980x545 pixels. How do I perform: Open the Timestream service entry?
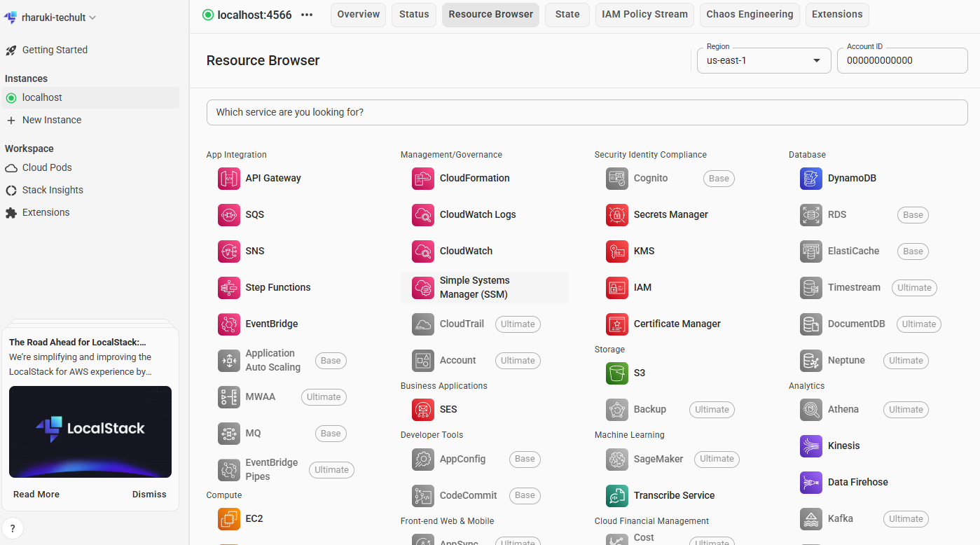[854, 288]
